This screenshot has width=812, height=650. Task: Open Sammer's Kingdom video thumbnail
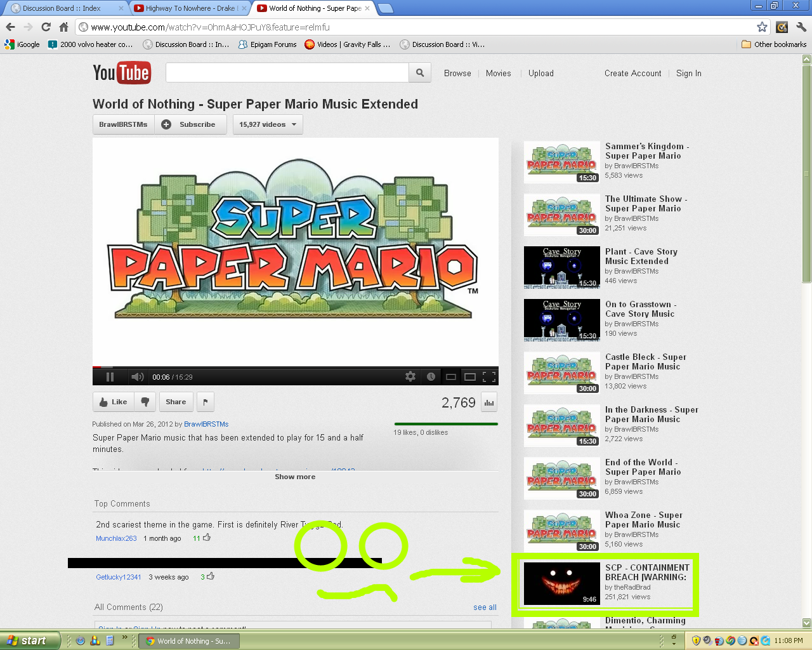click(562, 162)
